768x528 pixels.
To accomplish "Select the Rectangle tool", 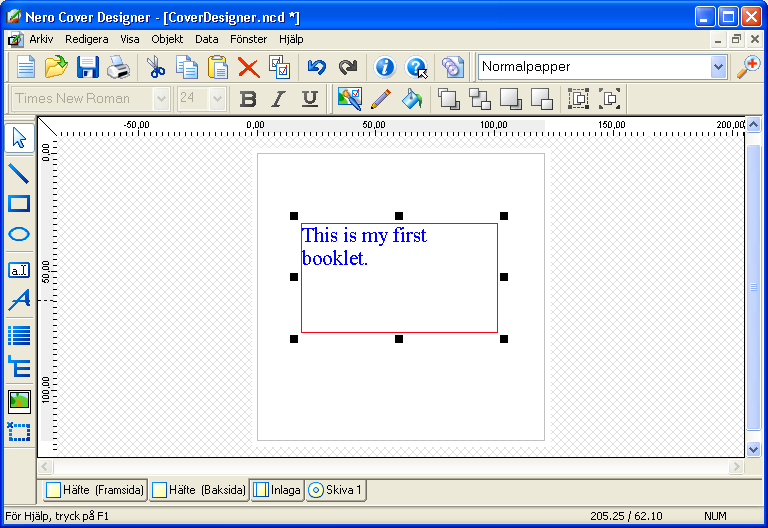I will pyautogui.click(x=19, y=204).
